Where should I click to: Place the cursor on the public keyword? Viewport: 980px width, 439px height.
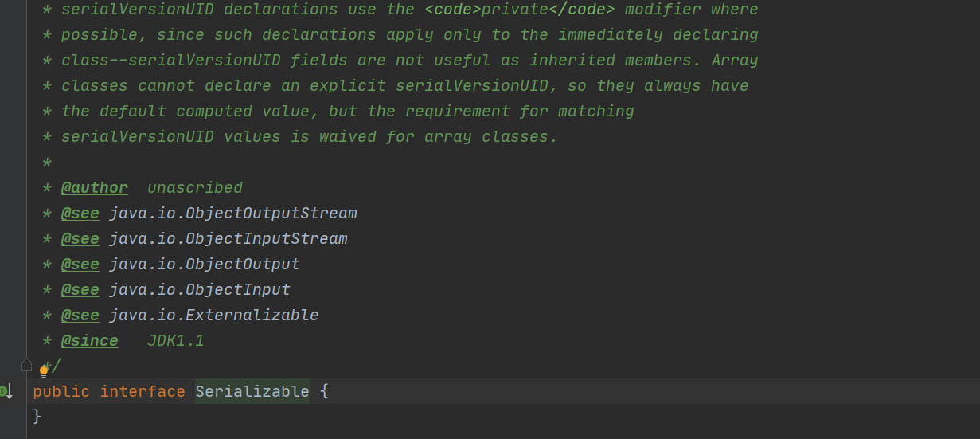pyautogui.click(x=61, y=391)
